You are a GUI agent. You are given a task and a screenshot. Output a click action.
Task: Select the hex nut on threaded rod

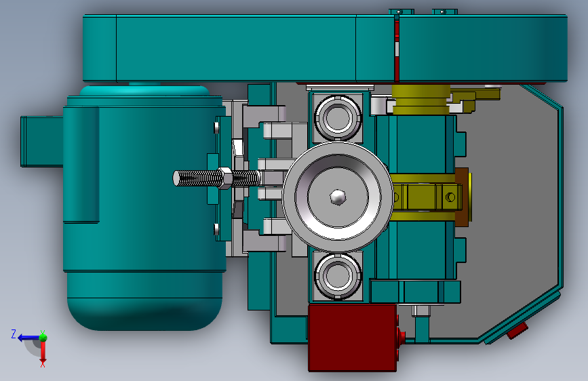point(224,178)
